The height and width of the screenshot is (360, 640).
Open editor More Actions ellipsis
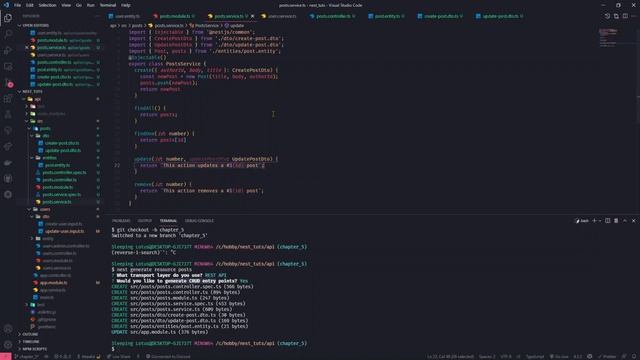click(x=633, y=16)
